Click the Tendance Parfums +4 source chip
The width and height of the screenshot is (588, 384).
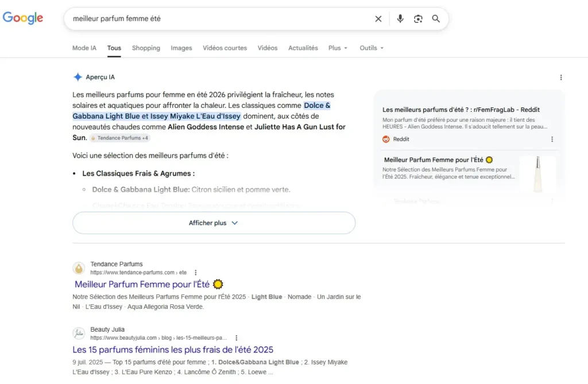click(x=119, y=138)
